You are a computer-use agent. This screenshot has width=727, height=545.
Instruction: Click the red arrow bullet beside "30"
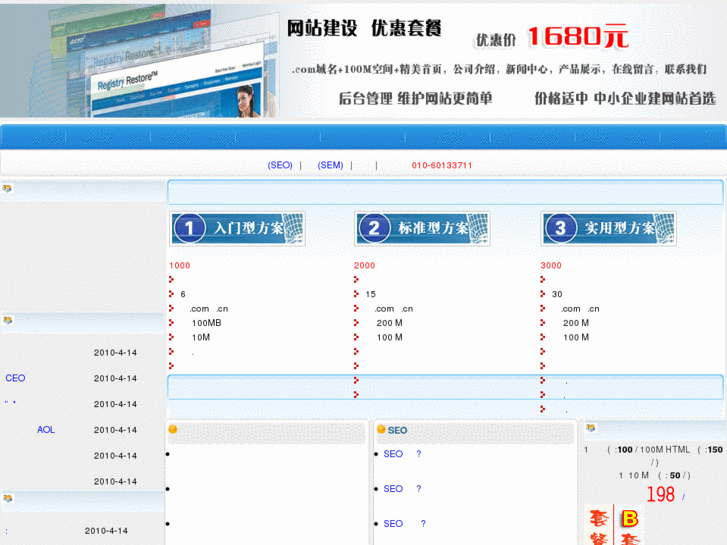coord(543,294)
